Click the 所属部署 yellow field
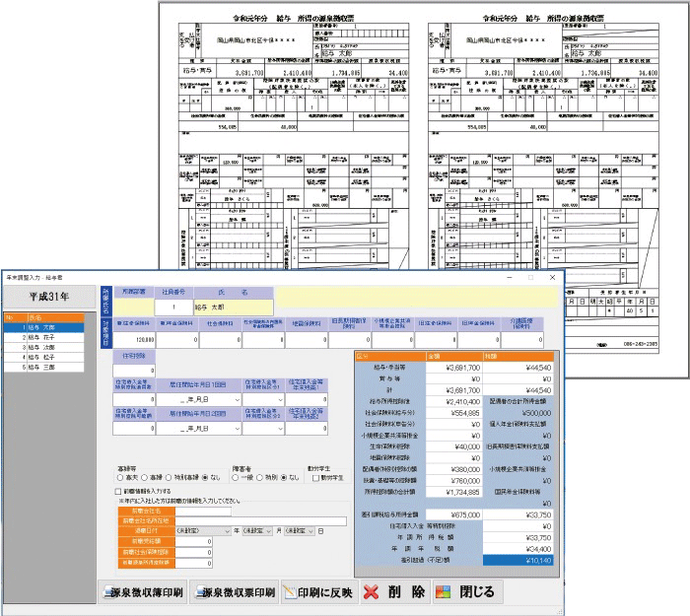690x616 pixels. click(134, 308)
